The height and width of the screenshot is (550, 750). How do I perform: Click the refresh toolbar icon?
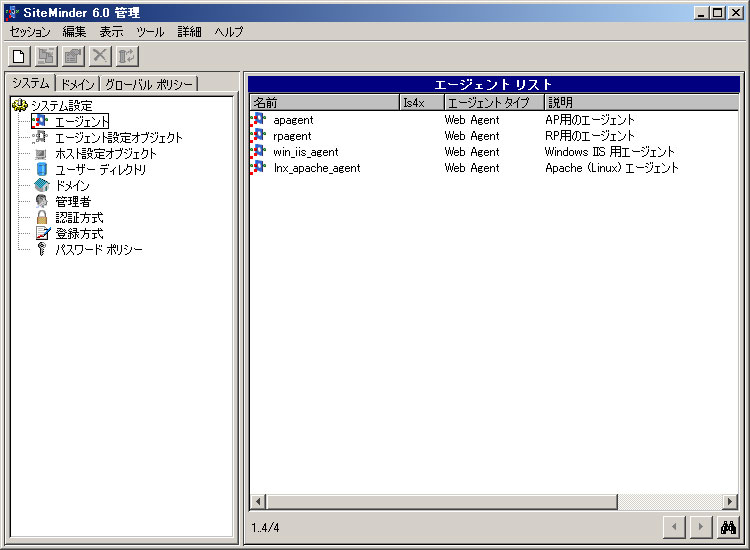pyautogui.click(x=127, y=56)
